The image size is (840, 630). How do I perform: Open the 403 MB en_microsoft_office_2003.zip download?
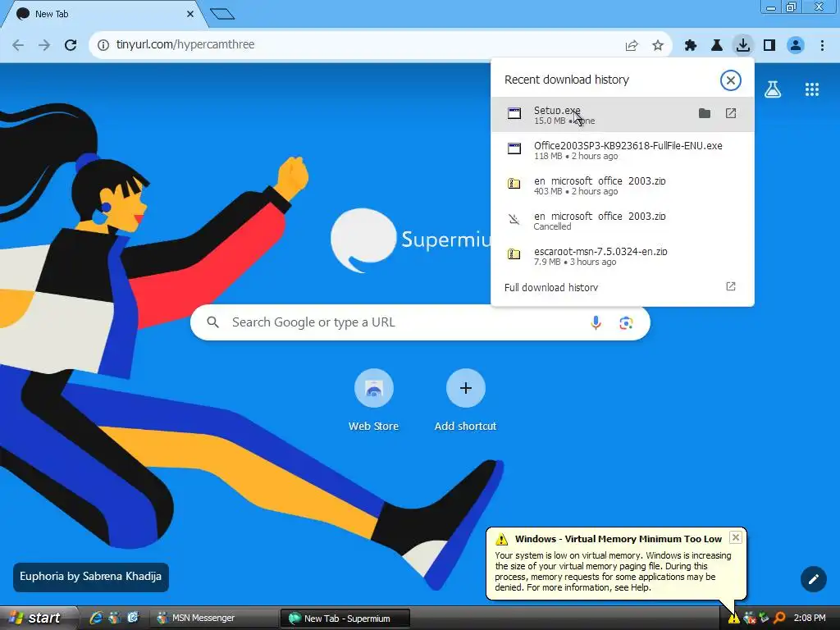pyautogui.click(x=622, y=185)
